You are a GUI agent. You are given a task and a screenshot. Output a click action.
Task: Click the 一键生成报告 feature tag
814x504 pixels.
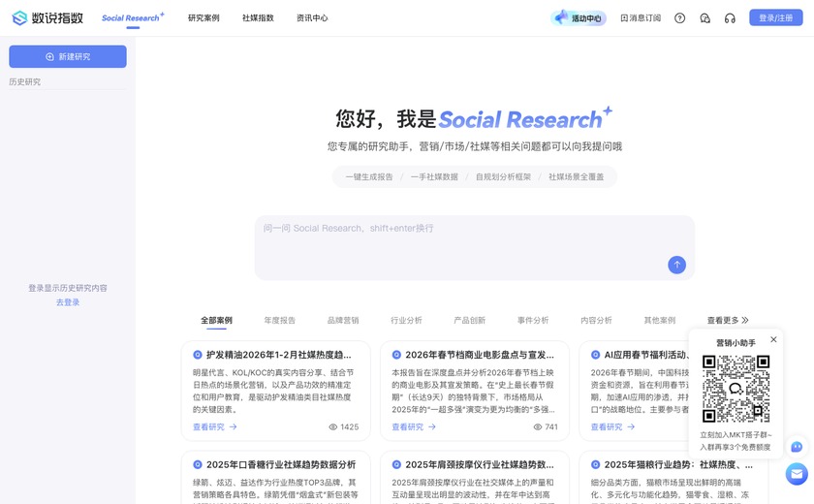369,177
